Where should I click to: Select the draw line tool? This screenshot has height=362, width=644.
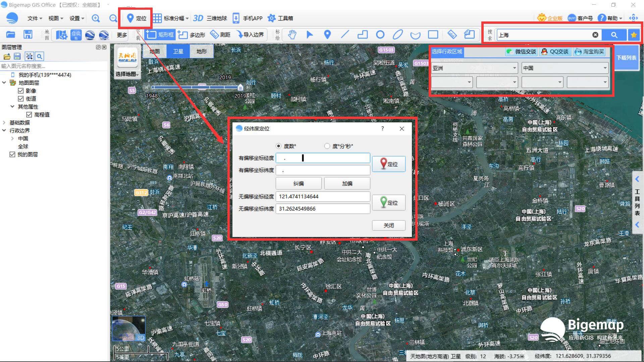[x=345, y=35]
